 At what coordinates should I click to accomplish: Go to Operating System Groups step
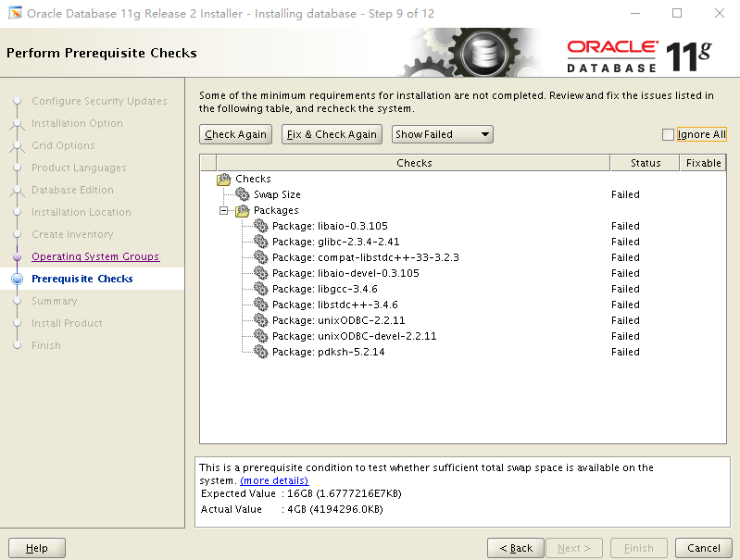point(95,256)
